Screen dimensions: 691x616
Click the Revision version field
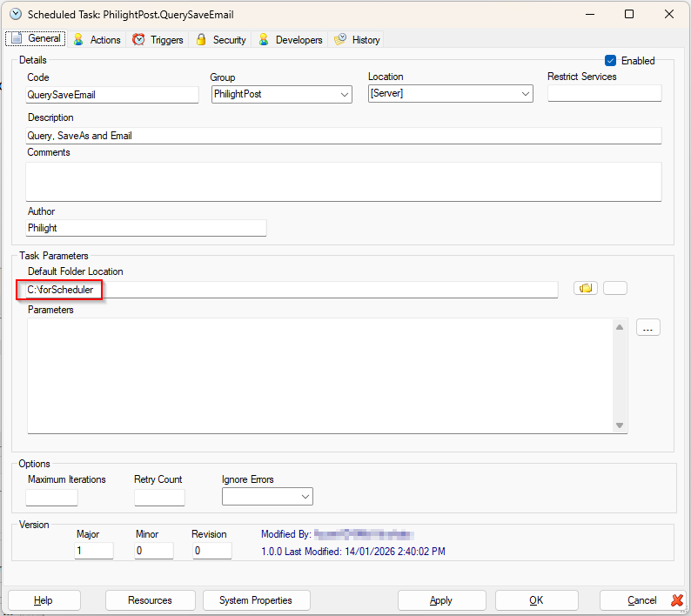point(212,551)
